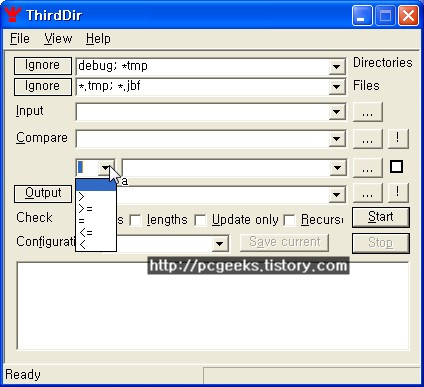The image size is (424, 387).
Task: Choose the < operator from the list
Action: click(x=96, y=245)
